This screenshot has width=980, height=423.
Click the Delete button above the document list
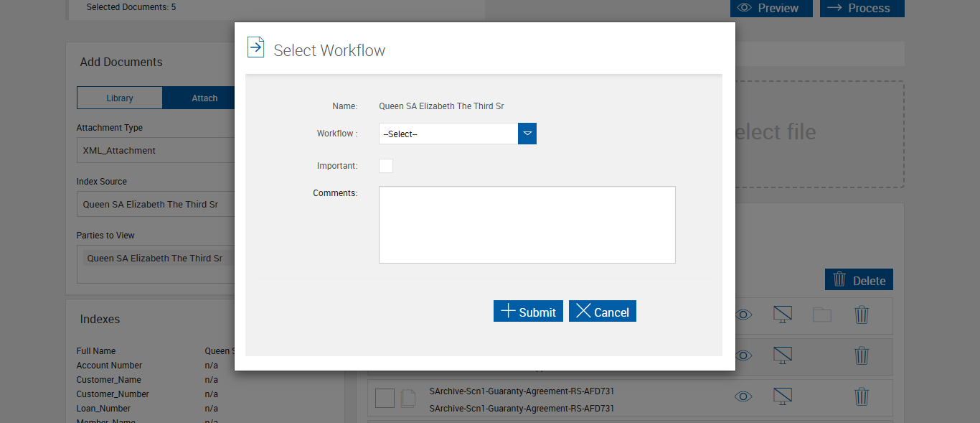click(x=859, y=280)
